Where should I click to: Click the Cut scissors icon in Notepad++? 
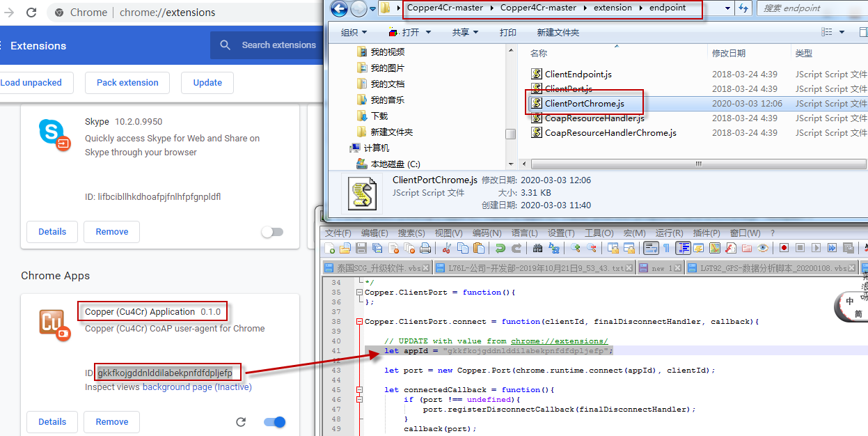[446, 248]
